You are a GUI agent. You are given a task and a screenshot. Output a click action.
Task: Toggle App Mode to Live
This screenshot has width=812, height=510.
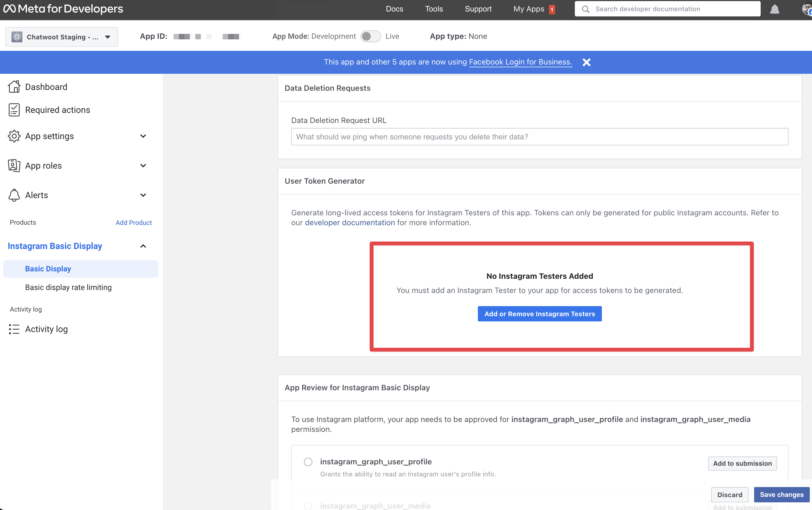pyautogui.click(x=370, y=36)
